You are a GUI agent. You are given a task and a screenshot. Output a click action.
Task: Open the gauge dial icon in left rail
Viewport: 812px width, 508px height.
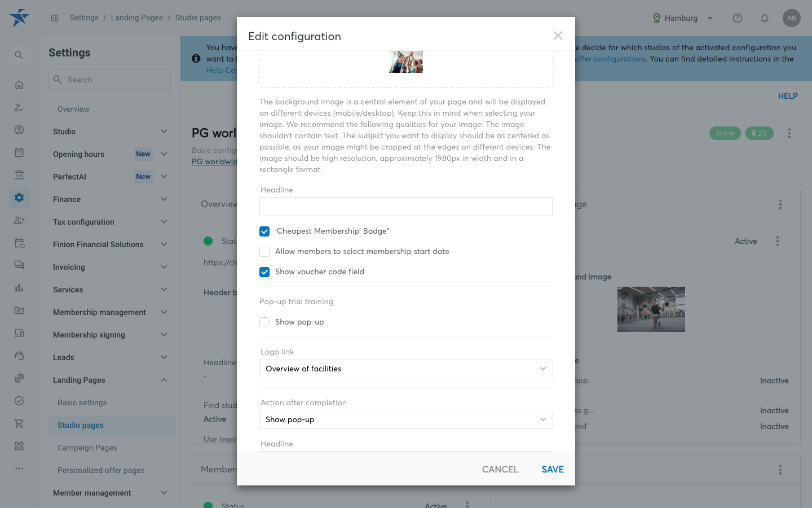point(19,356)
